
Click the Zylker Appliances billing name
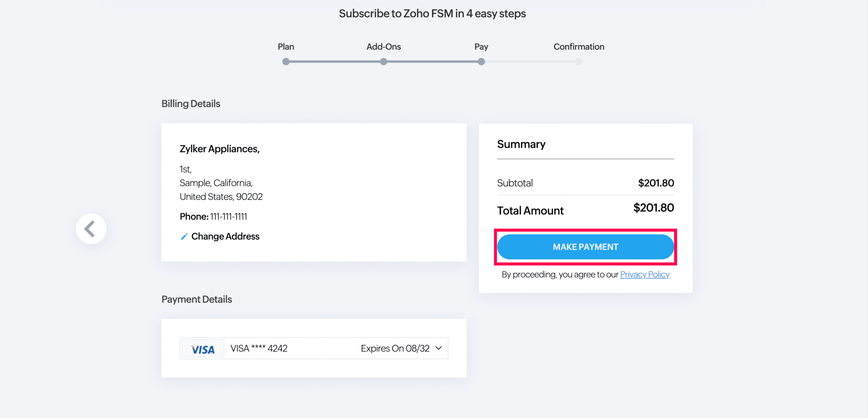tap(219, 149)
